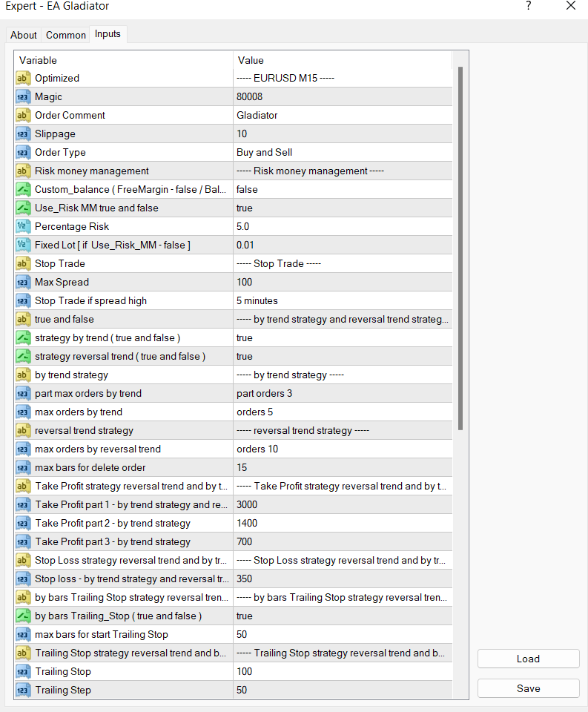Click the icon next to Fixed Lot

pyautogui.click(x=23, y=245)
